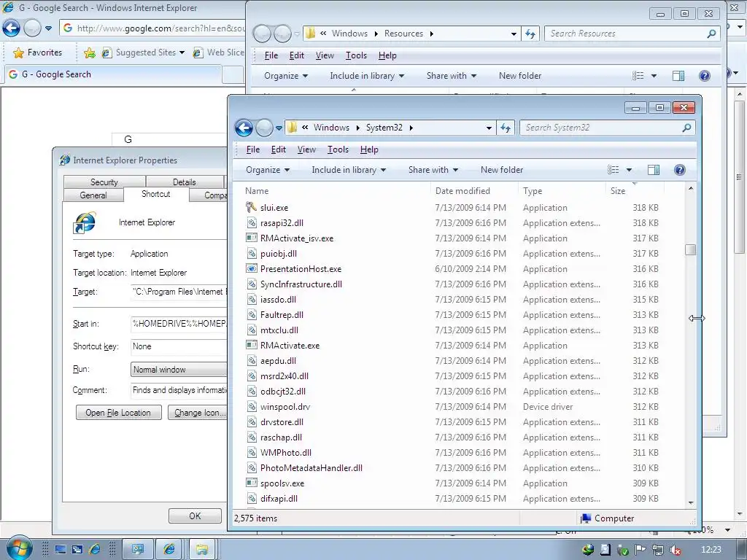Image resolution: width=747 pixels, height=560 pixels.
Task: Click the Search System32 input field
Action: click(600, 128)
